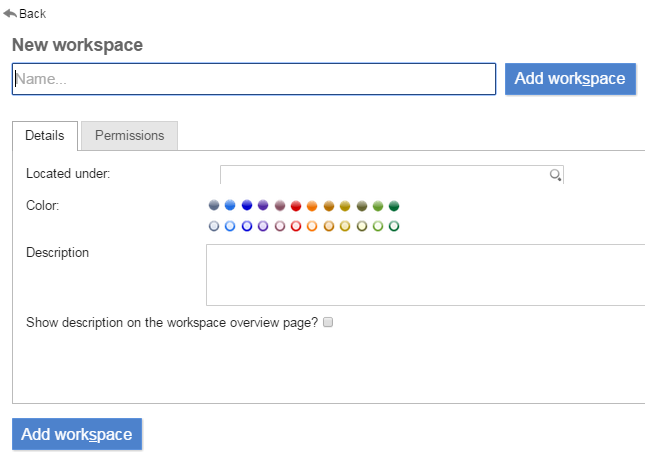This screenshot has height=462, width=645.
Task: Click inside the Description text area
Action: pos(425,275)
